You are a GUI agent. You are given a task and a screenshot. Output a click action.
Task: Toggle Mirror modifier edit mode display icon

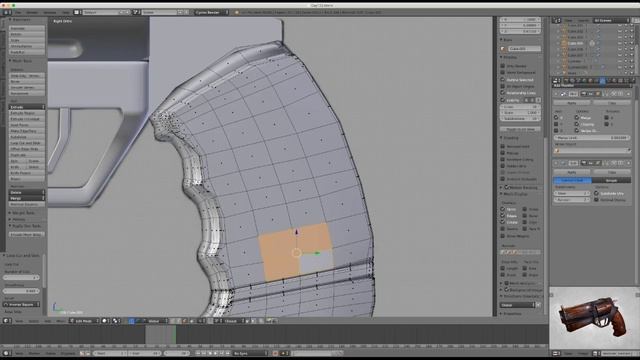tap(598, 93)
